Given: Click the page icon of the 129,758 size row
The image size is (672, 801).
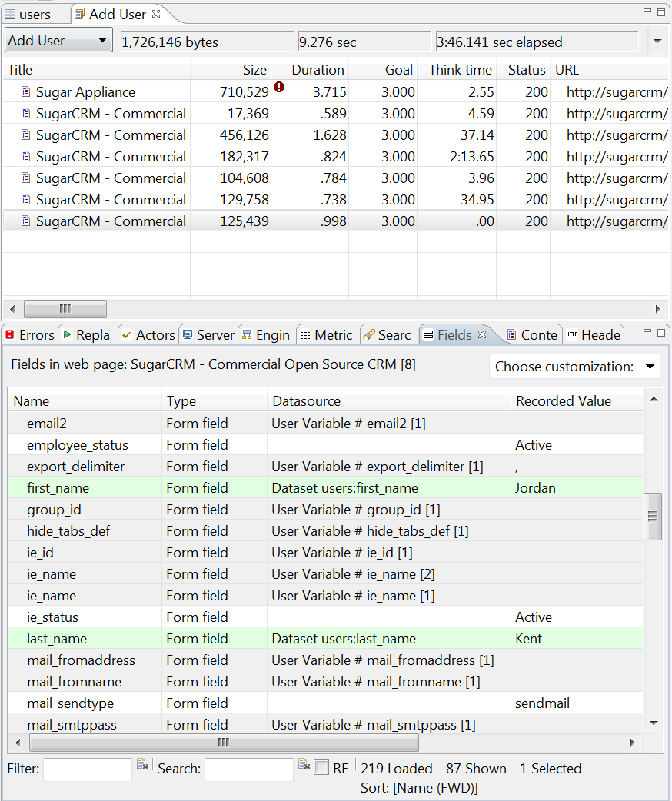Looking at the screenshot, I should (x=25, y=199).
